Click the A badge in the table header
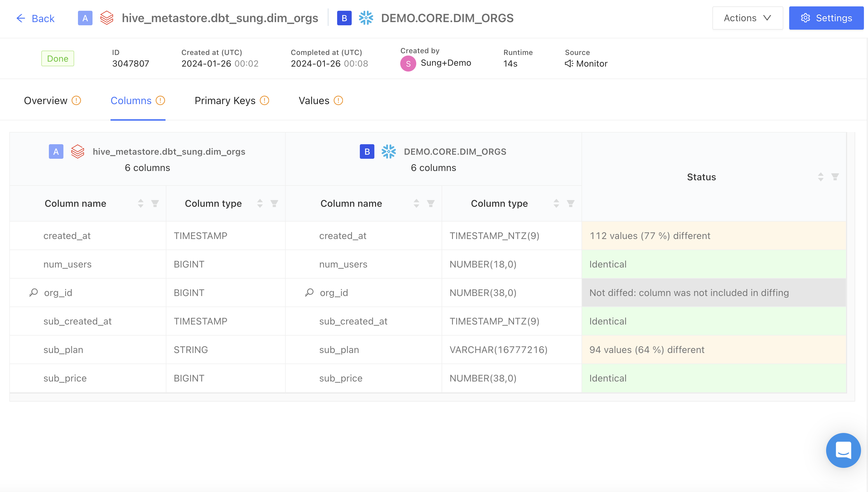Viewport: 868px width, 492px height. [x=56, y=152]
